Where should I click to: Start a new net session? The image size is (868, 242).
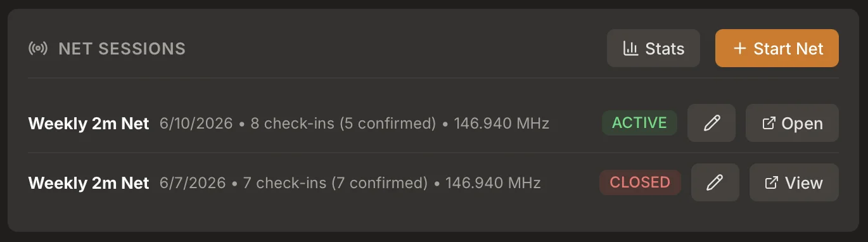[x=777, y=48]
